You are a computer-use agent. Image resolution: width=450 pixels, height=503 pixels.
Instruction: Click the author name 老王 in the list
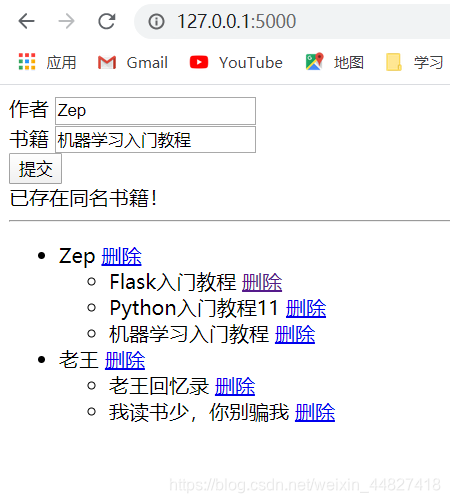(x=79, y=360)
